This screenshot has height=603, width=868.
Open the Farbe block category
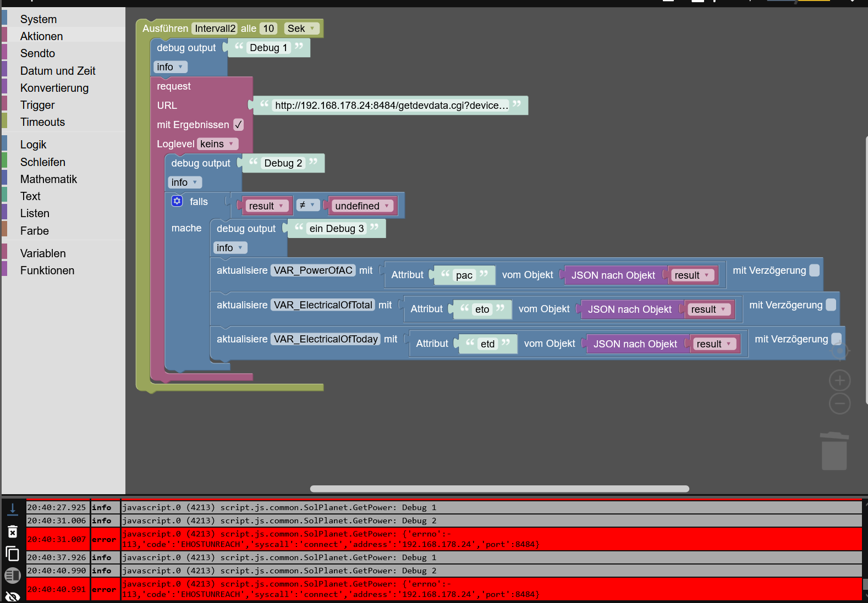63,231
